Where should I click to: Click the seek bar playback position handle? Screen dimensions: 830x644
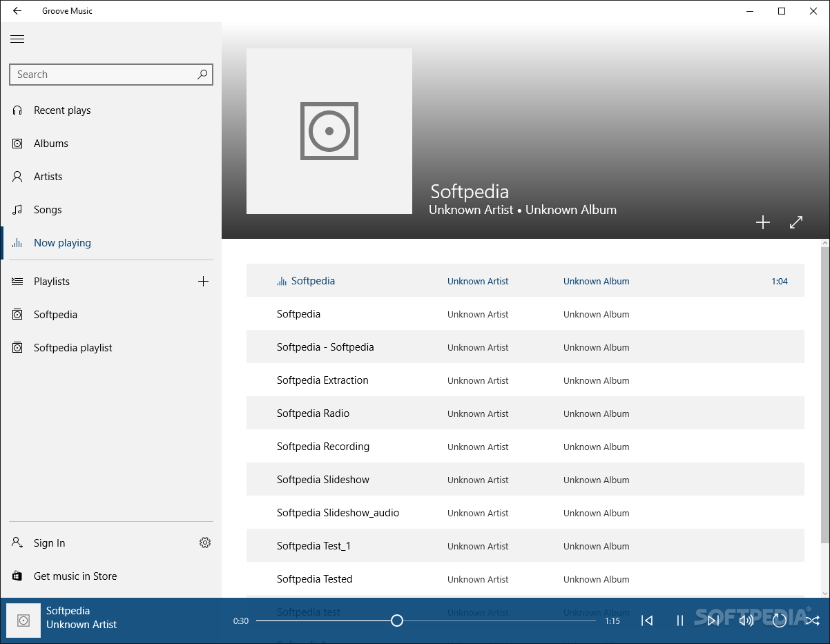click(x=397, y=621)
